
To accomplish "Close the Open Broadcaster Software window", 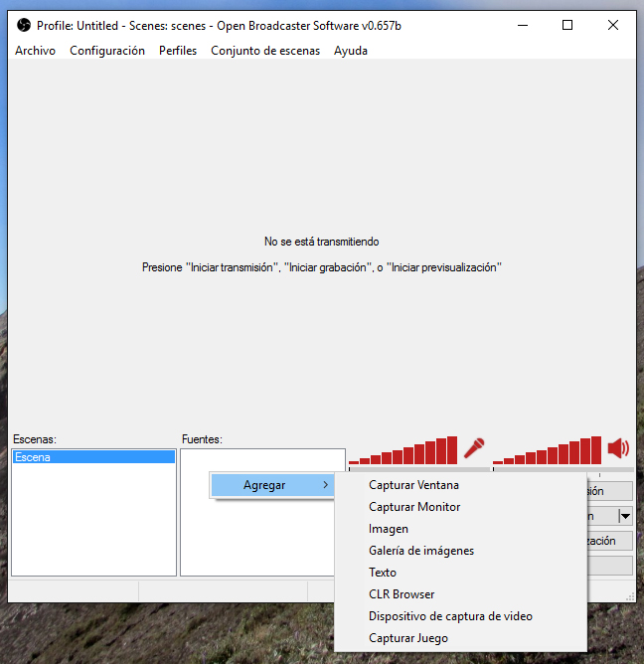I will tap(613, 26).
